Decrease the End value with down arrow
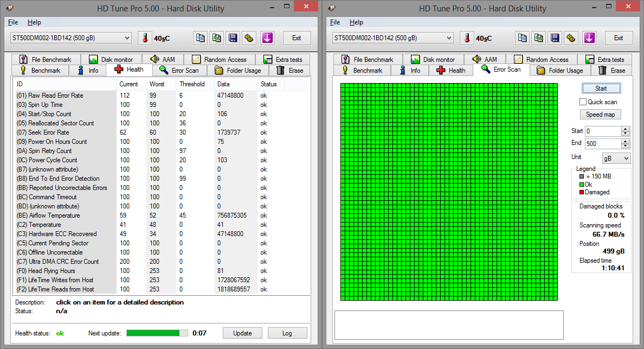This screenshot has height=349, width=644. click(x=625, y=146)
